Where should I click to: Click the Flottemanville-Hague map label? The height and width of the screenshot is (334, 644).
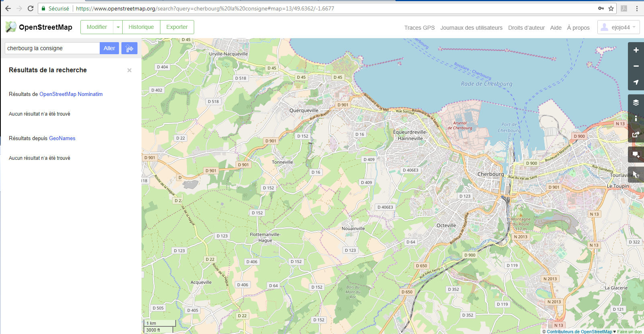265,237
